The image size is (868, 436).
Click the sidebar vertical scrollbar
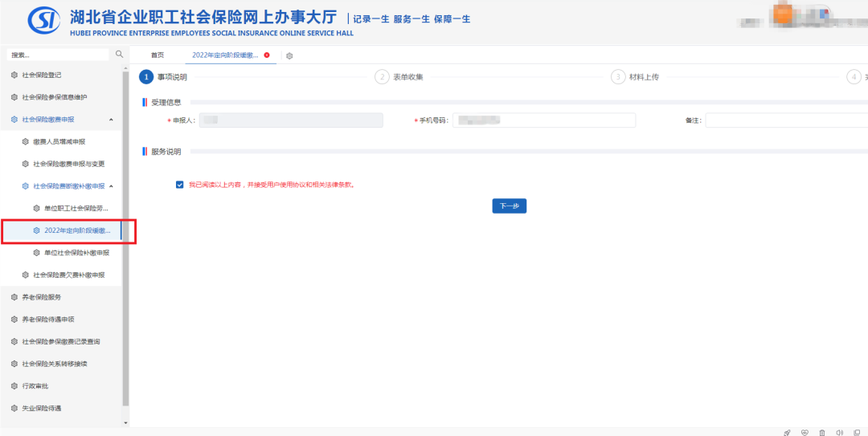pos(125,241)
